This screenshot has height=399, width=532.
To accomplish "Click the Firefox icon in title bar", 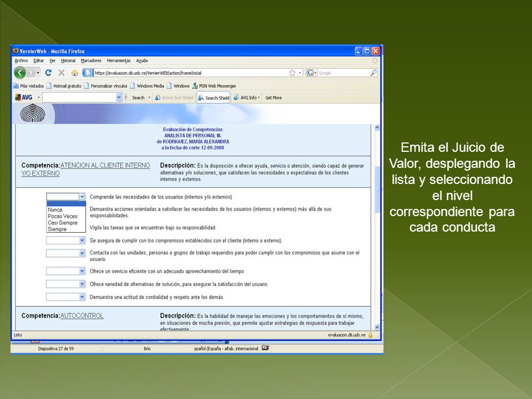I will click(16, 51).
